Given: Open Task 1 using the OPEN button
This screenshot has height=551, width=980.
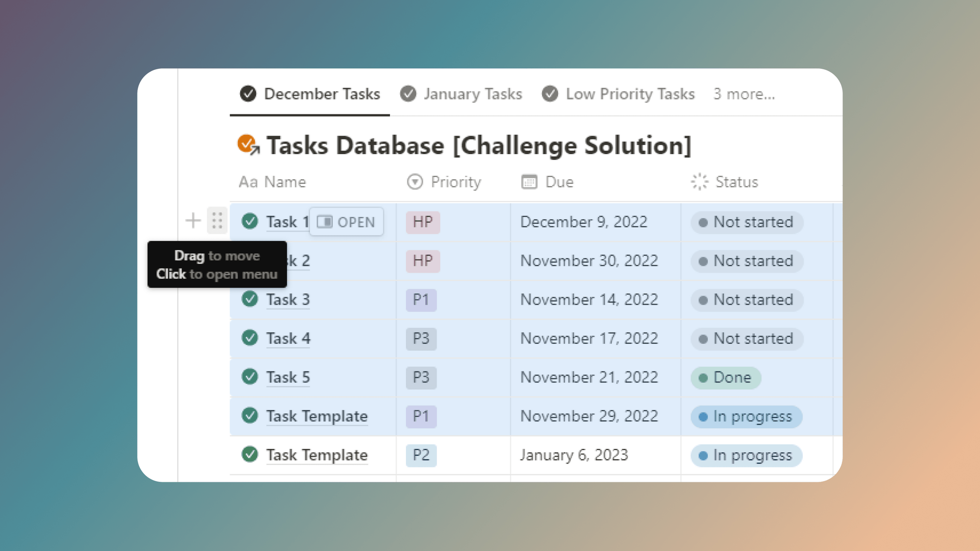Looking at the screenshot, I should point(346,222).
